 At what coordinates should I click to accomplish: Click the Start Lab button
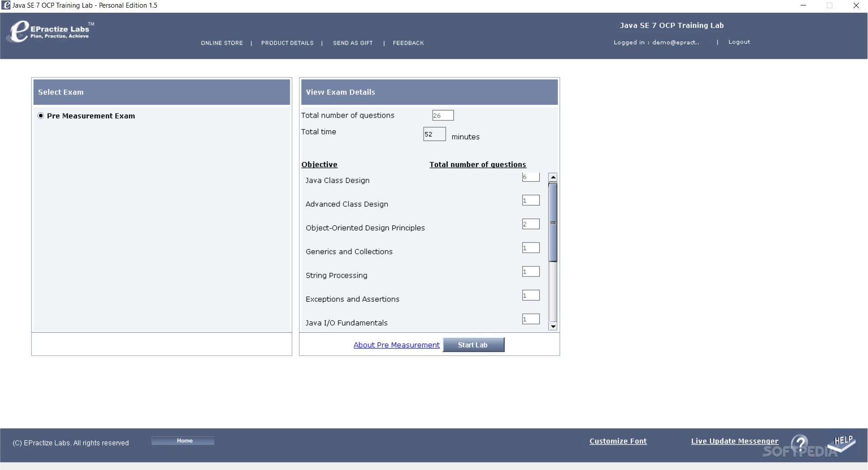[x=473, y=345]
